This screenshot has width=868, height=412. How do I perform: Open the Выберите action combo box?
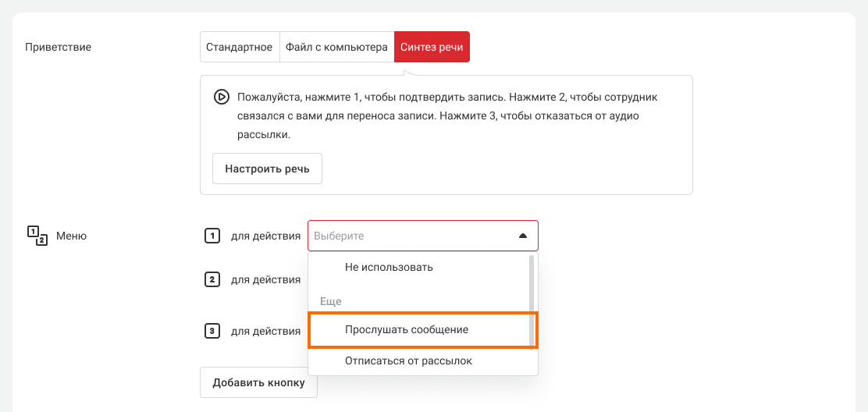click(414, 236)
